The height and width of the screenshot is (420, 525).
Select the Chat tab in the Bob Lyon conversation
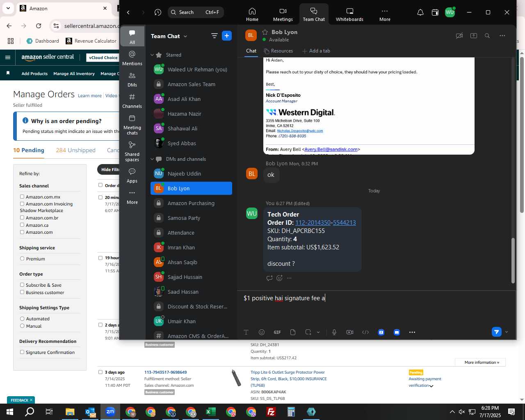click(251, 51)
